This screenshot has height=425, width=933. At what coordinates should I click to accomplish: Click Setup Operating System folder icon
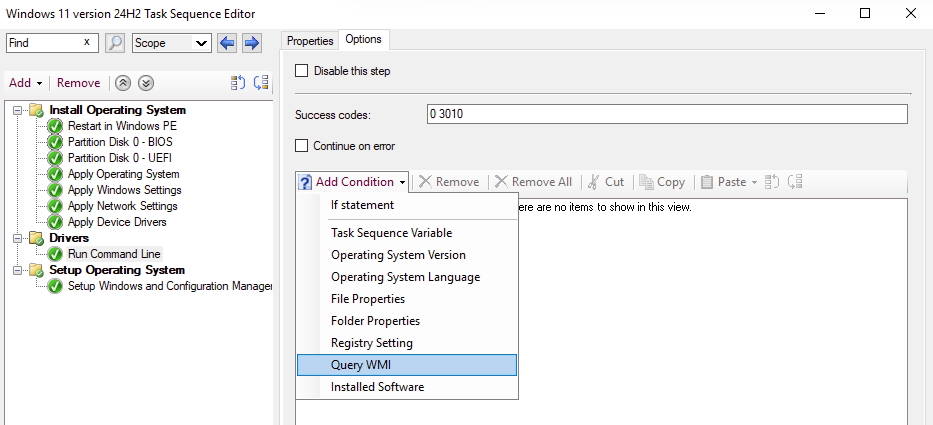37,270
